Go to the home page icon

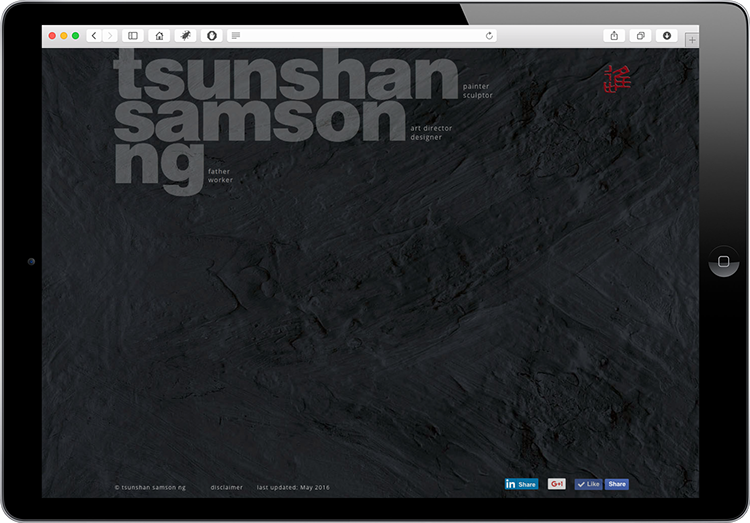[159, 36]
